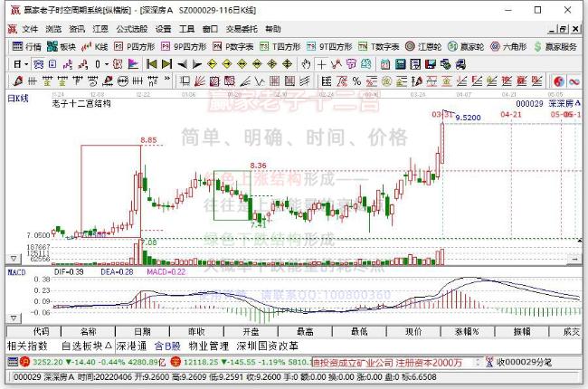Open the calculator icon in toolbar
Viewport: 588px width, 389px height.
point(400,64)
